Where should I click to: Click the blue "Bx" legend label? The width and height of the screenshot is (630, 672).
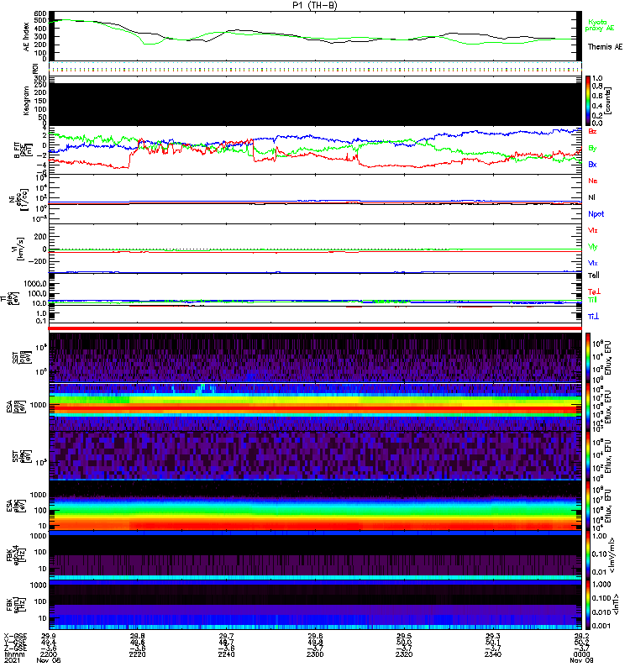pyautogui.click(x=592, y=165)
